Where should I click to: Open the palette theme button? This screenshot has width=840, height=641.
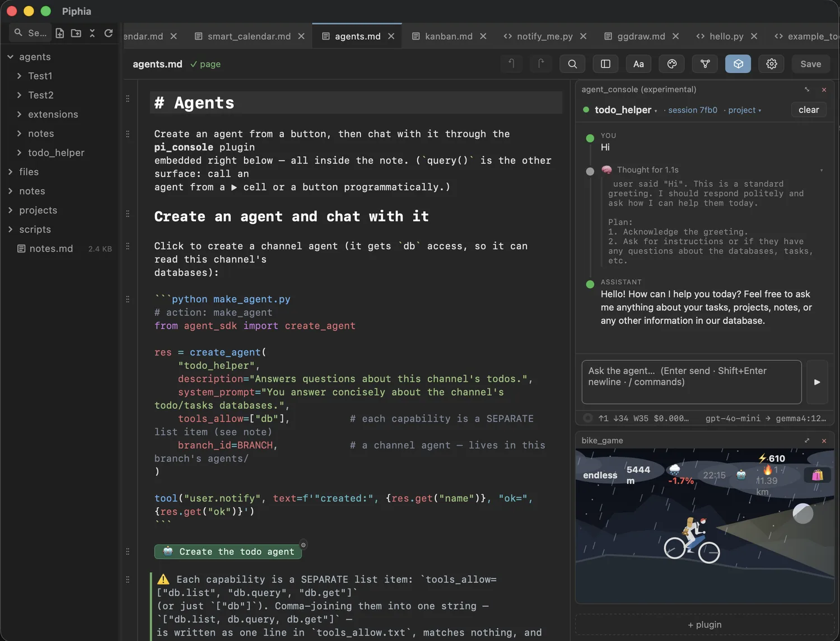pyautogui.click(x=672, y=64)
